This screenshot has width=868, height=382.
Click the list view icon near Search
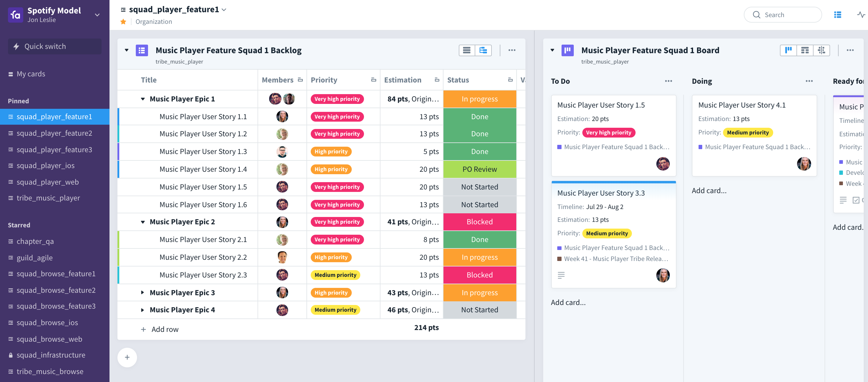click(837, 14)
